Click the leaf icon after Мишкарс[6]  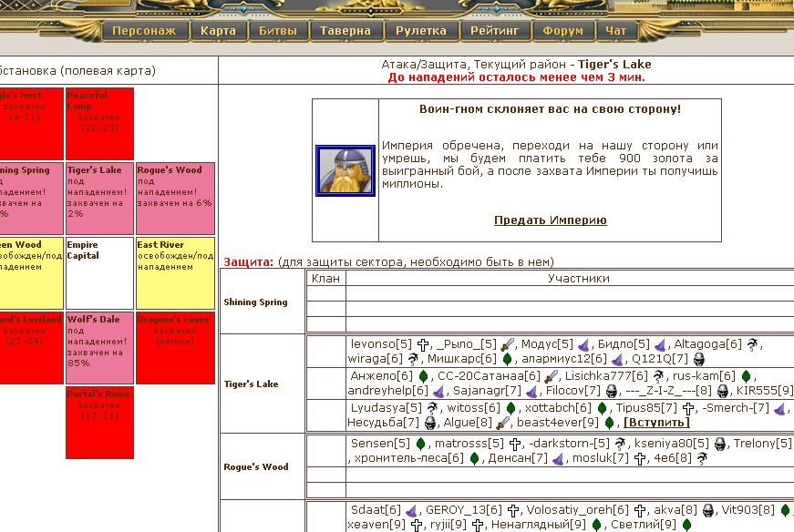coord(508,359)
